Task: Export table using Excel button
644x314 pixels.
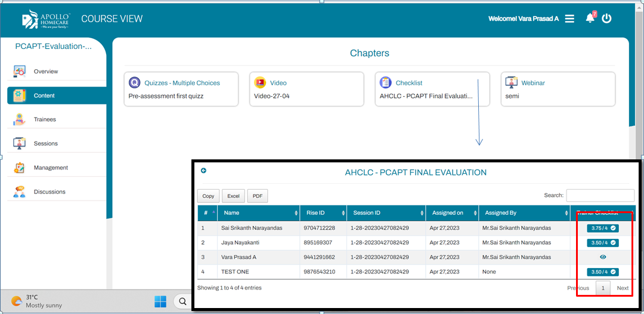Action: (233, 196)
